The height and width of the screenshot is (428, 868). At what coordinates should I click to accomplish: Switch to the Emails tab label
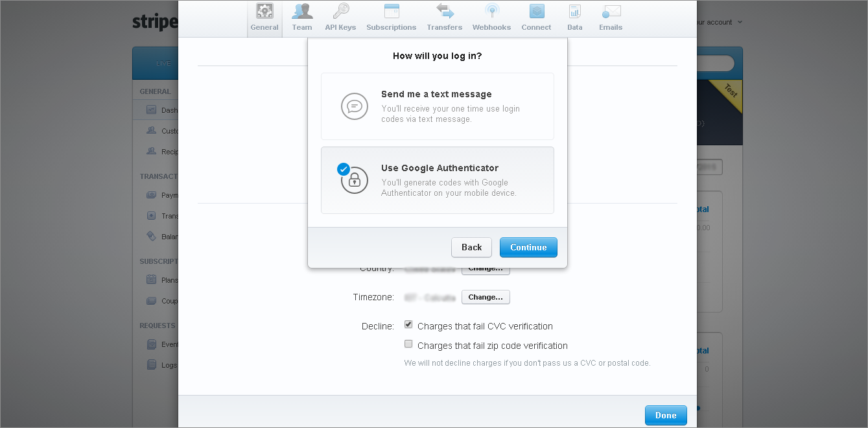click(x=611, y=27)
